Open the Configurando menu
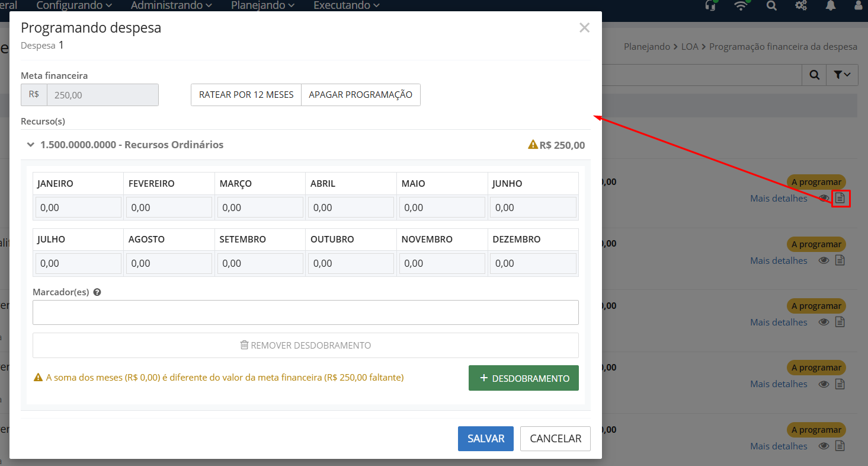Screen dimensions: 868x466 (74, 5)
